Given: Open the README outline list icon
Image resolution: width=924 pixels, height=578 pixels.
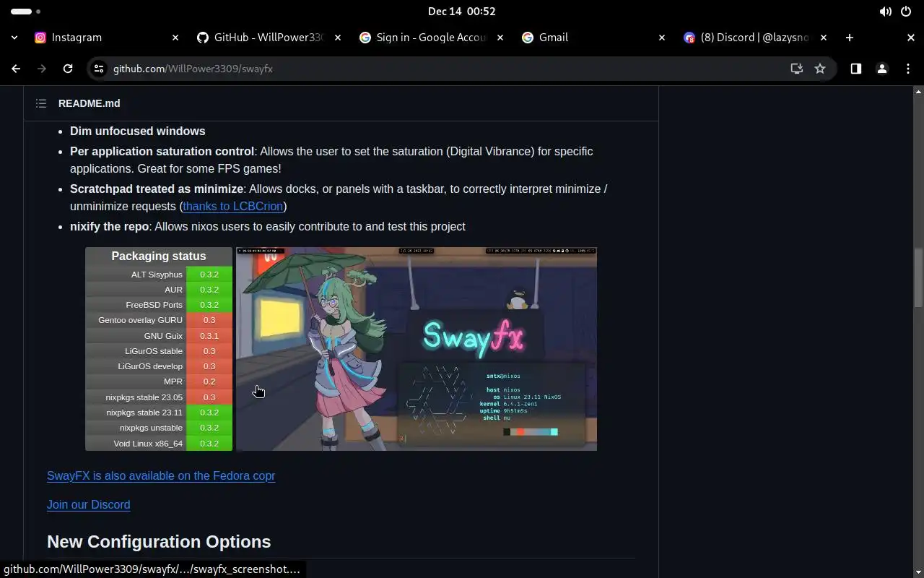Looking at the screenshot, I should [x=41, y=103].
